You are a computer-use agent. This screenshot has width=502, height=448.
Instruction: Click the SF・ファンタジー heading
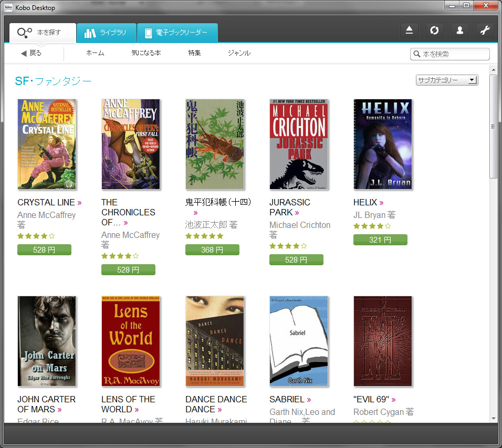(x=53, y=81)
